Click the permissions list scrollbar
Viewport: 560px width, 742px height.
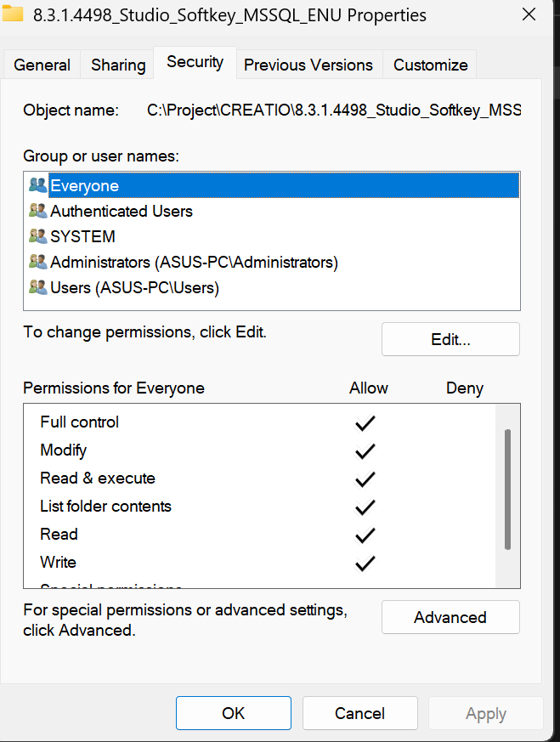508,489
